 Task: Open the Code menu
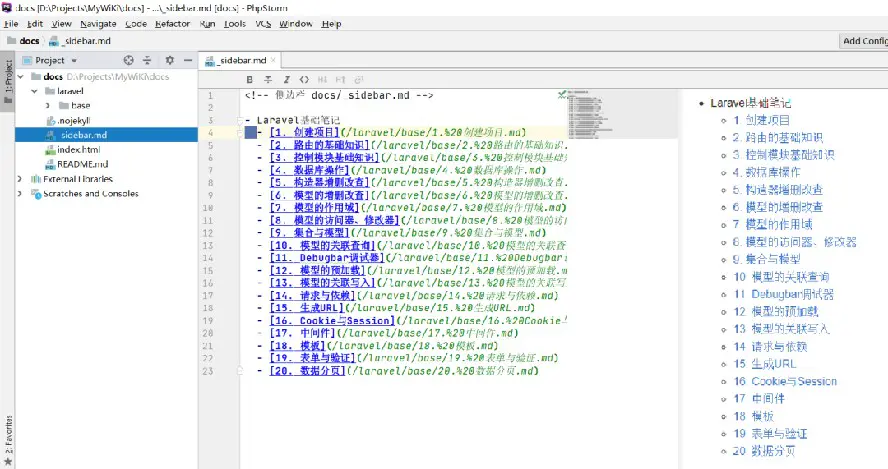pyautogui.click(x=136, y=24)
